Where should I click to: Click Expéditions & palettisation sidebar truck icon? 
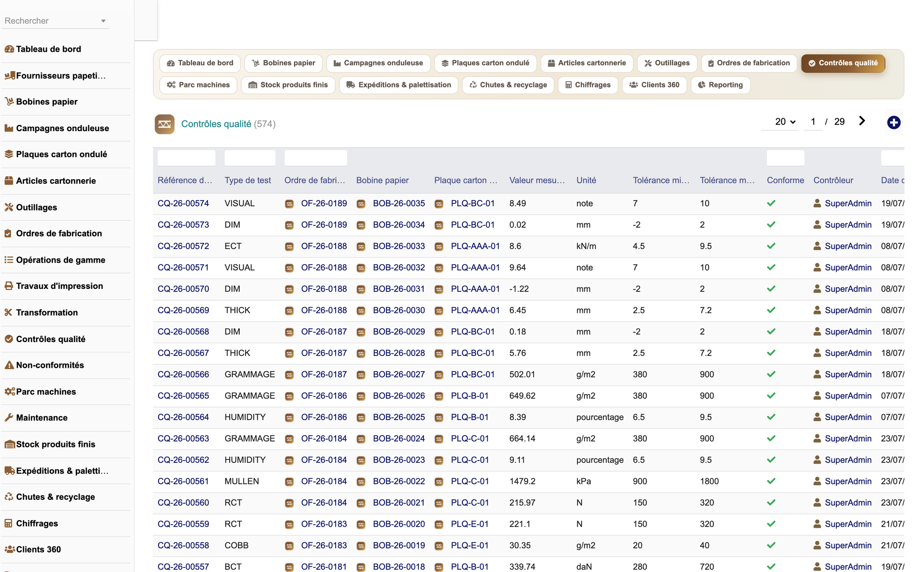(x=9, y=471)
